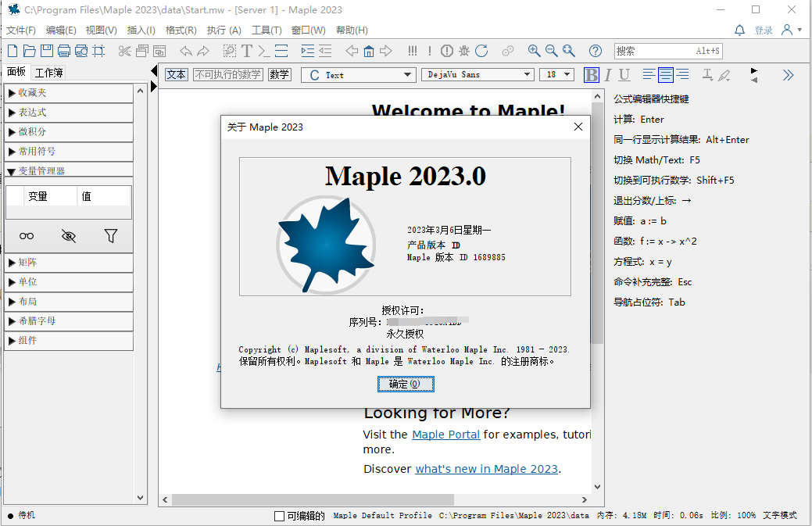
Task: Open the variable filter in Variable Manager
Action: click(112, 235)
